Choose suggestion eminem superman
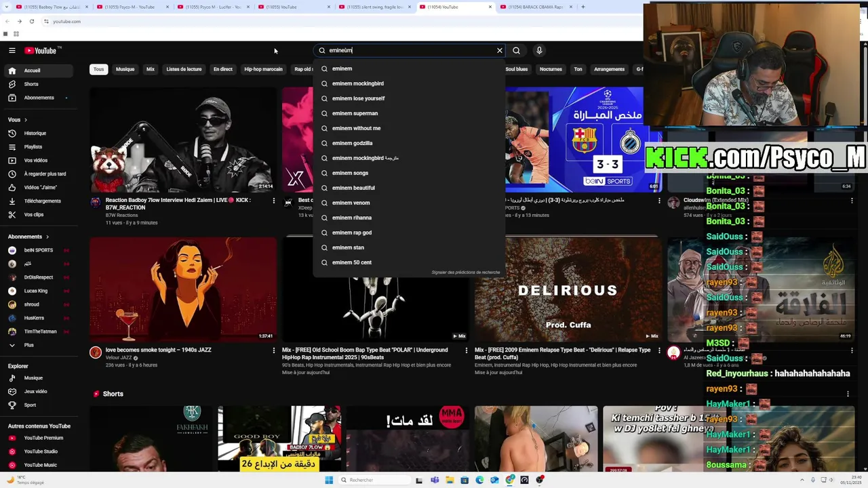Image resolution: width=868 pixels, height=488 pixels. pos(409,113)
